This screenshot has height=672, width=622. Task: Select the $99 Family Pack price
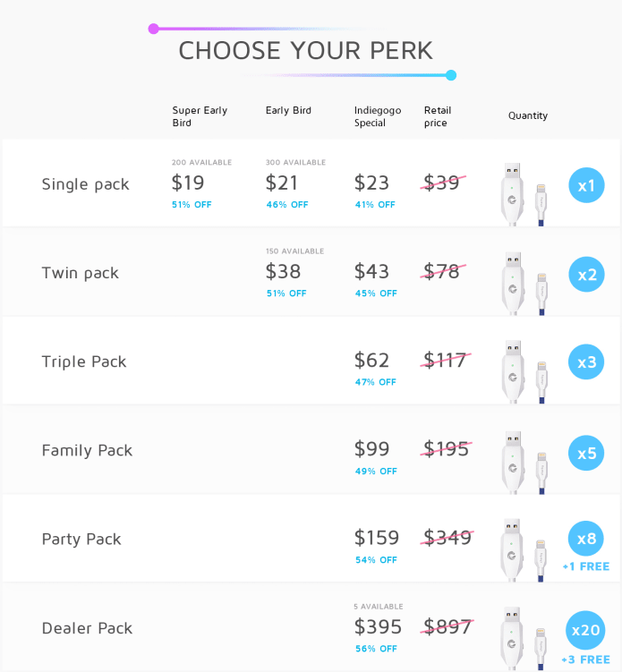pos(371,449)
